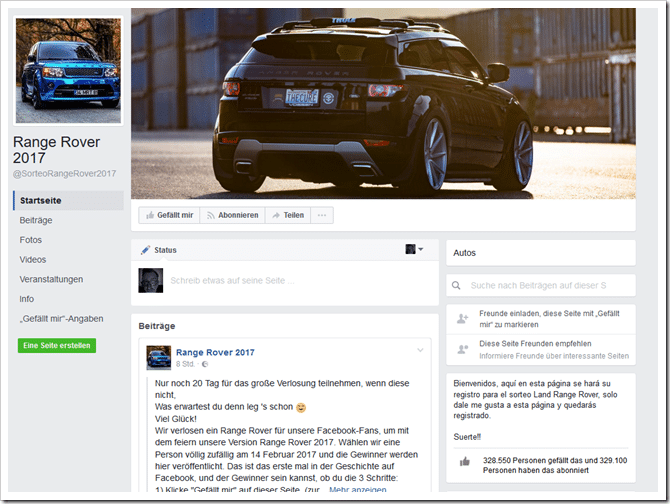The width and height of the screenshot is (670, 504).
Task: Click the Range Rover 2017 page title
Action: [x=56, y=150]
